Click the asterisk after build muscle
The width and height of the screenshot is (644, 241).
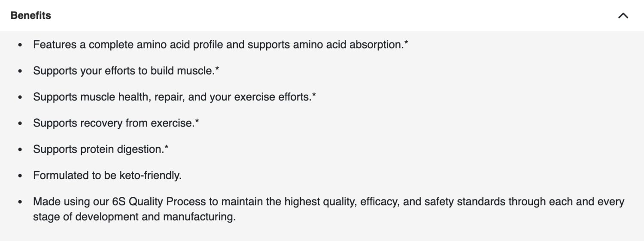[217, 69]
